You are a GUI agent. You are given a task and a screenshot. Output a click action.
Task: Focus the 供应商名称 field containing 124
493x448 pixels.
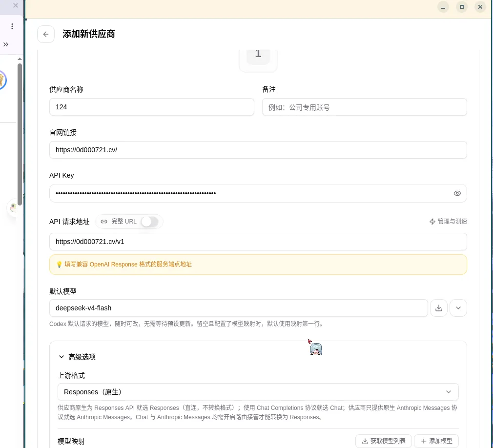[151, 107]
